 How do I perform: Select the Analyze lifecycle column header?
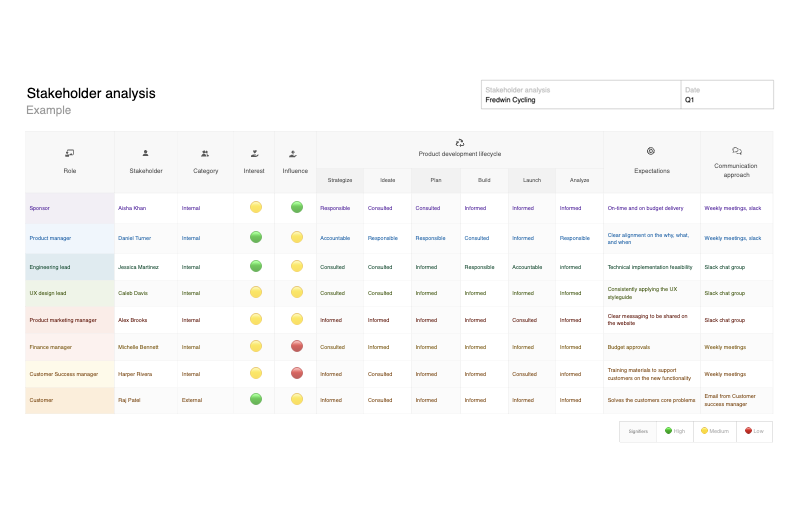(580, 180)
